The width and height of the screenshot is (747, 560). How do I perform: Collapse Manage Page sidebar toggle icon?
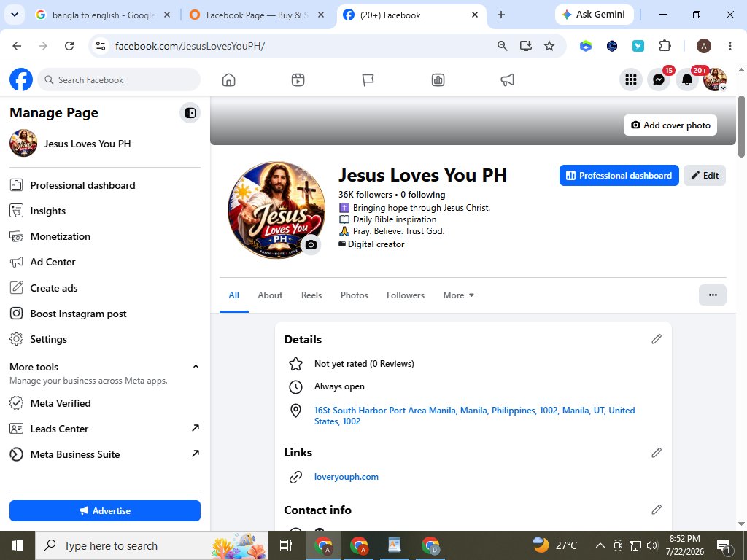190,113
